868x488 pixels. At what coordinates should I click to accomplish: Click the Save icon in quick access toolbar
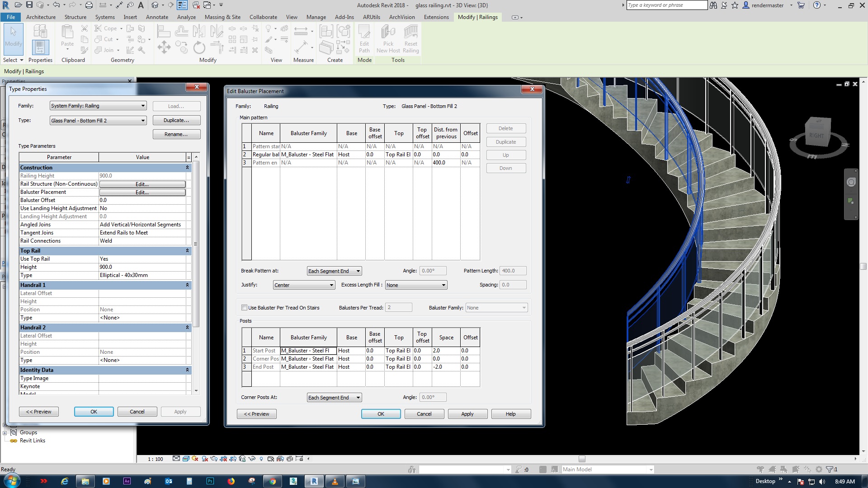pos(29,5)
